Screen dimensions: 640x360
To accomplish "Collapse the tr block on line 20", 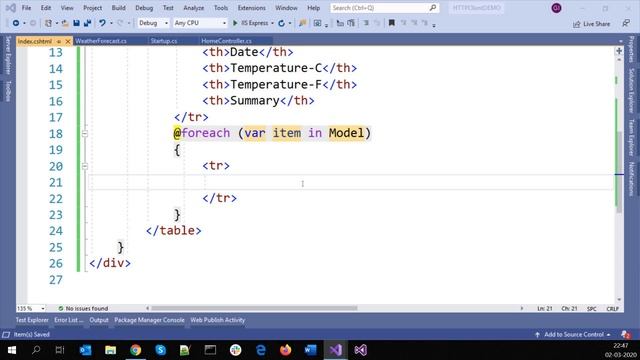I will click(84, 166).
